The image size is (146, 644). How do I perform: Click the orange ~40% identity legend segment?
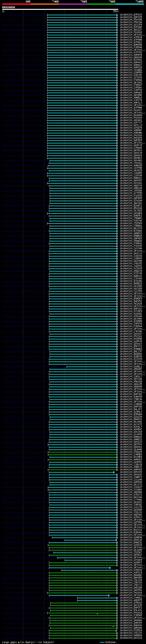point(45,4)
